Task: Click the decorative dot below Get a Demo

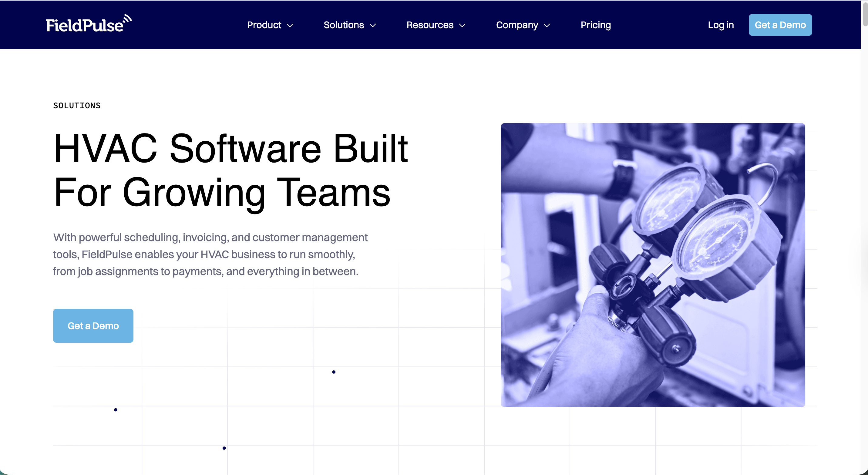Action: 116,410
